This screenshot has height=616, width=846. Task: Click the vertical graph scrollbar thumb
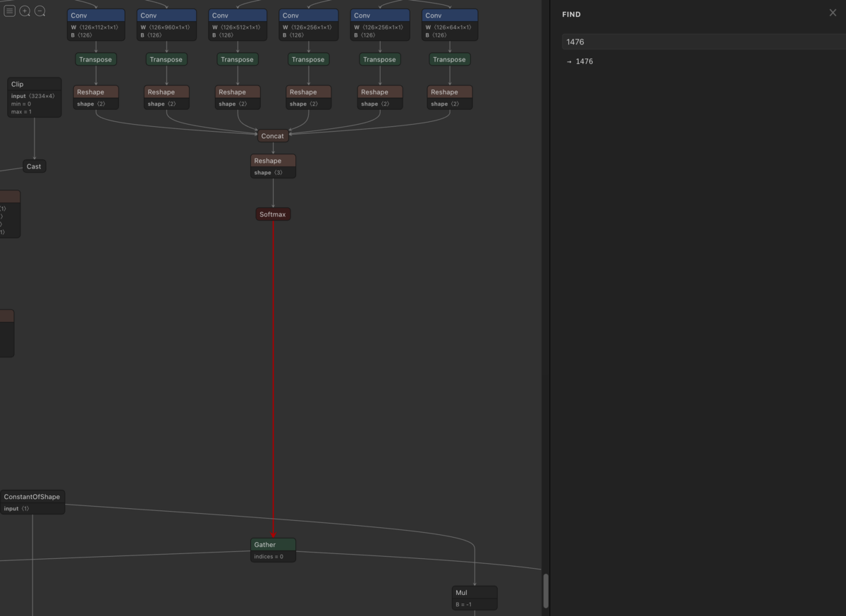pyautogui.click(x=545, y=591)
